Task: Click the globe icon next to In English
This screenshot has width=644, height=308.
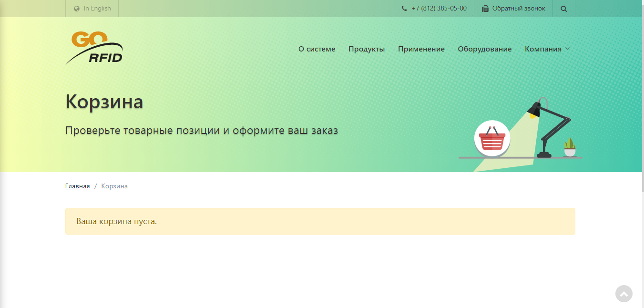Action: click(76, 8)
